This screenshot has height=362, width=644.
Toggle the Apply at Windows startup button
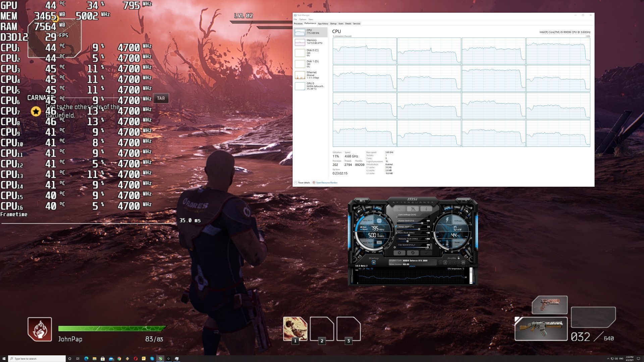(x=374, y=262)
